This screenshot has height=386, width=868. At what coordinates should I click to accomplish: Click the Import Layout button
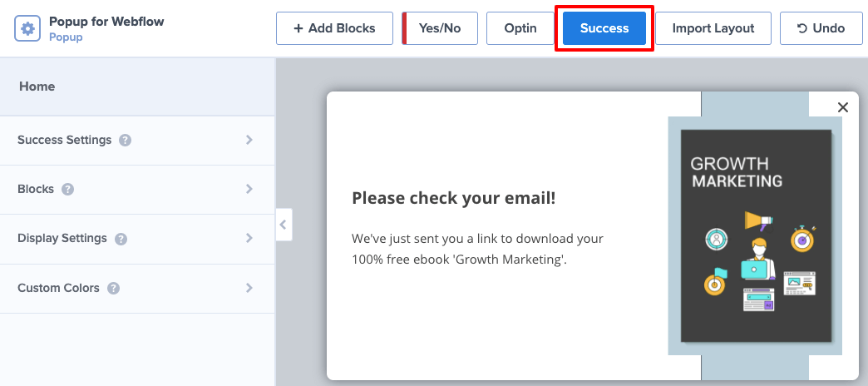coord(713,28)
